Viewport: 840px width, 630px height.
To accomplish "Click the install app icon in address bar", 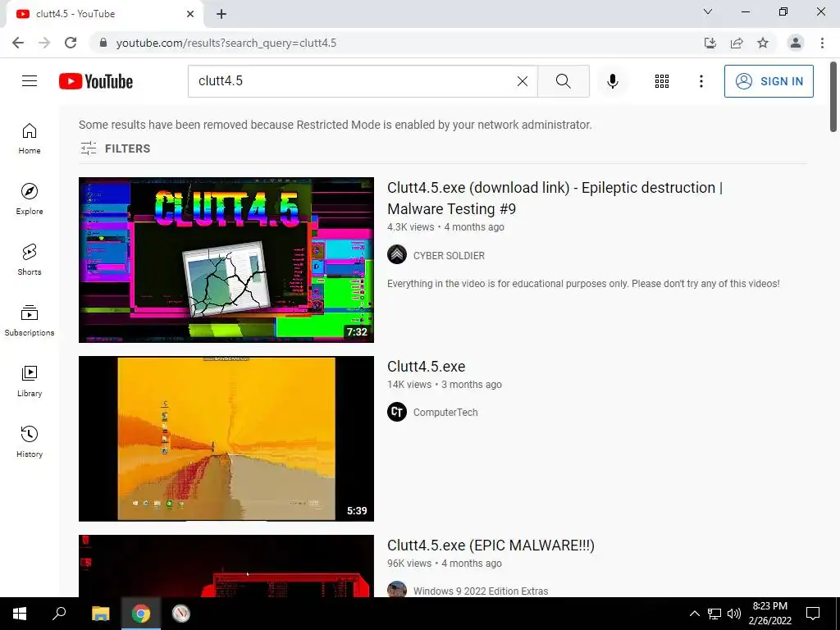I will tap(710, 43).
